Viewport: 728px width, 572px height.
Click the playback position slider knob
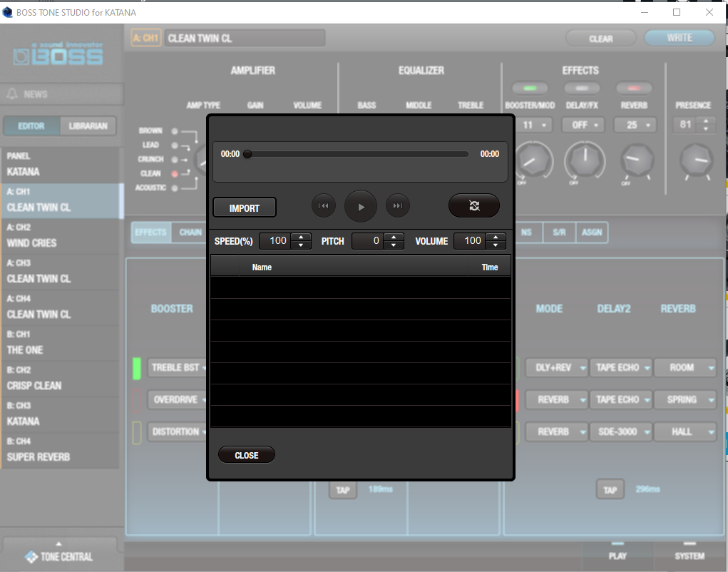click(x=247, y=153)
